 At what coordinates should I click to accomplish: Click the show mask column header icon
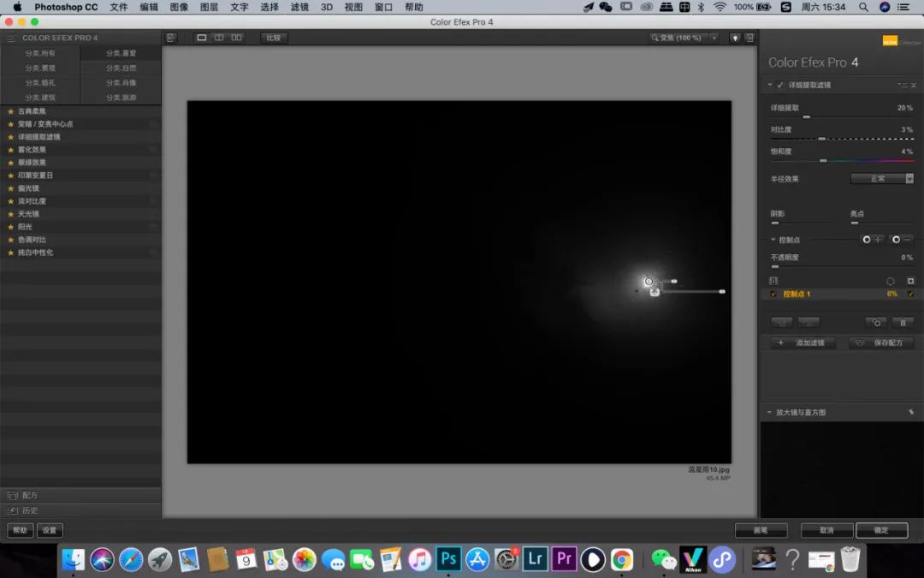click(910, 282)
